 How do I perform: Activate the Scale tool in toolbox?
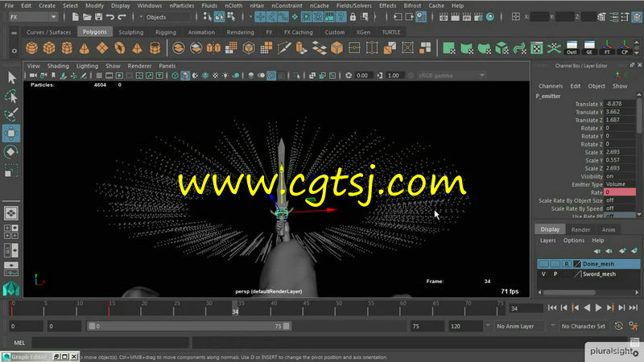tap(11, 171)
